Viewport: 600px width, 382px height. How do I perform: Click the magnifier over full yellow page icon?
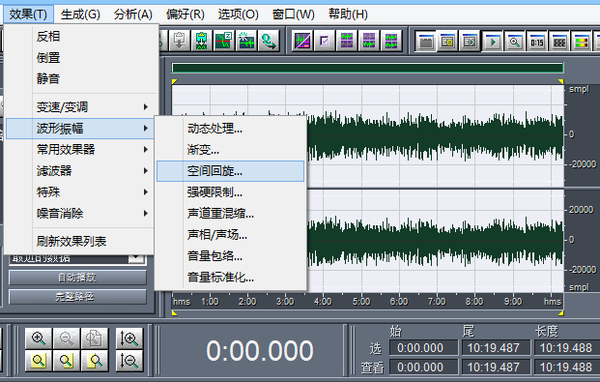[39, 361]
